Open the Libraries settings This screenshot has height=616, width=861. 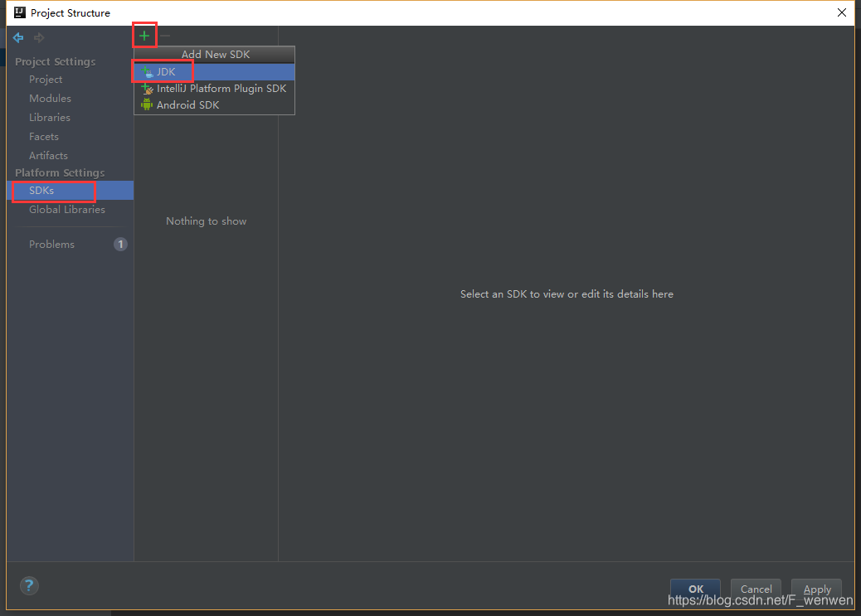point(50,118)
